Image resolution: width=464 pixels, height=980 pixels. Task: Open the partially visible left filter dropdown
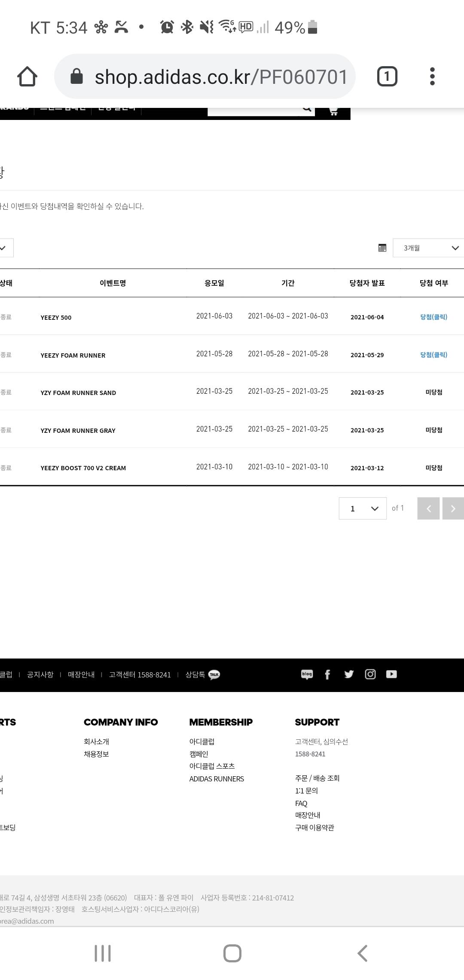[6, 248]
